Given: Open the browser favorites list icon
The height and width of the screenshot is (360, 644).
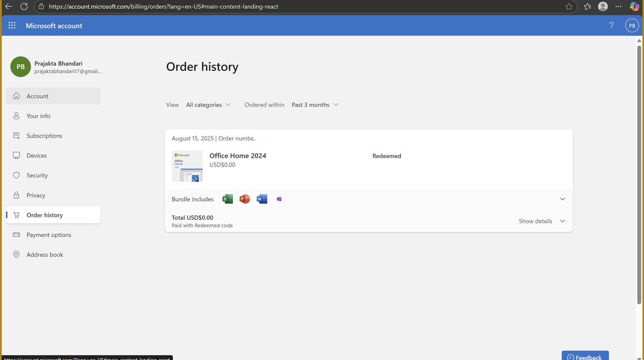Looking at the screenshot, I should [588, 6].
